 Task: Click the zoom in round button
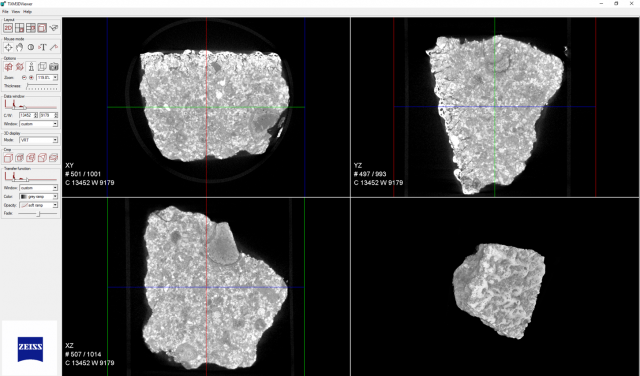(31, 78)
